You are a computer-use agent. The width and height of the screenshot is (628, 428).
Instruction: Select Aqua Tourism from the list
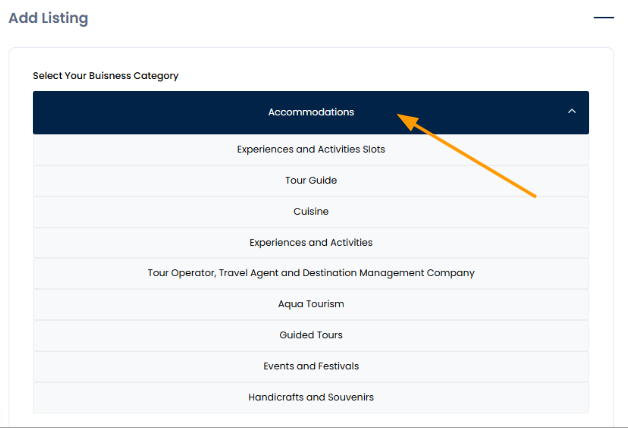[x=310, y=304]
